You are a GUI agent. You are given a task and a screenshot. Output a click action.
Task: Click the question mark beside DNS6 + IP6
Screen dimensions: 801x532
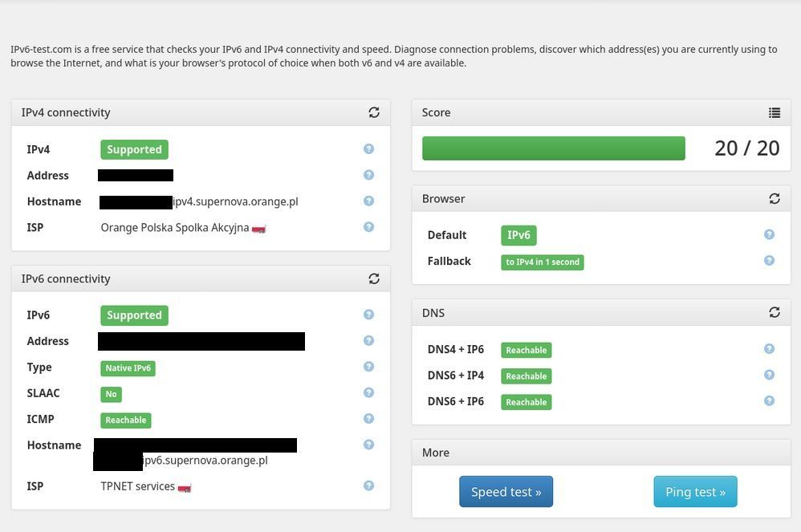[769, 400]
